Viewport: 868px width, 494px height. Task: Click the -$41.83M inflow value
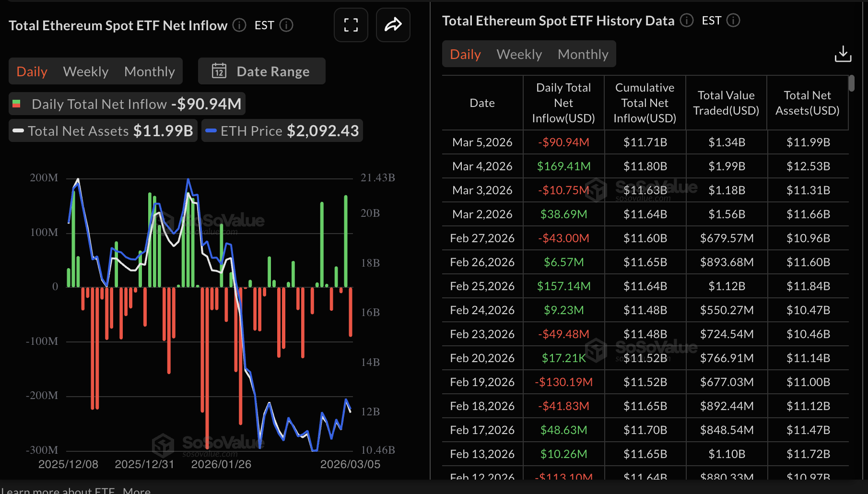coord(563,406)
